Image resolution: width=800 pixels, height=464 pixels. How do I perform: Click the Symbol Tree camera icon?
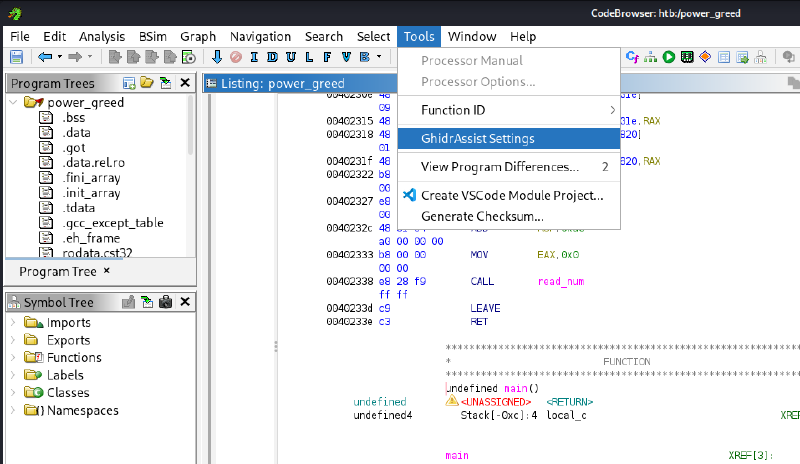coord(165,302)
